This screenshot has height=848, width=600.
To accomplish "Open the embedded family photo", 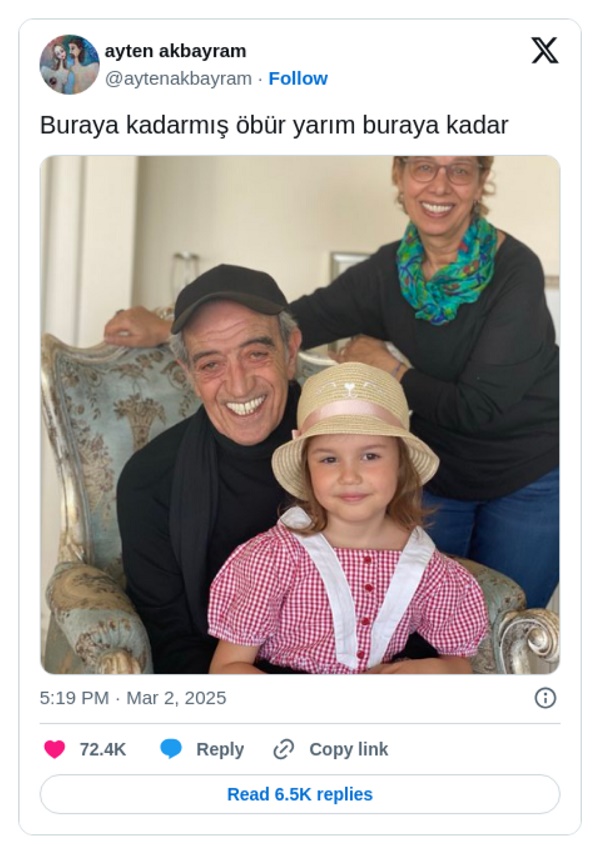I will pos(300,415).
